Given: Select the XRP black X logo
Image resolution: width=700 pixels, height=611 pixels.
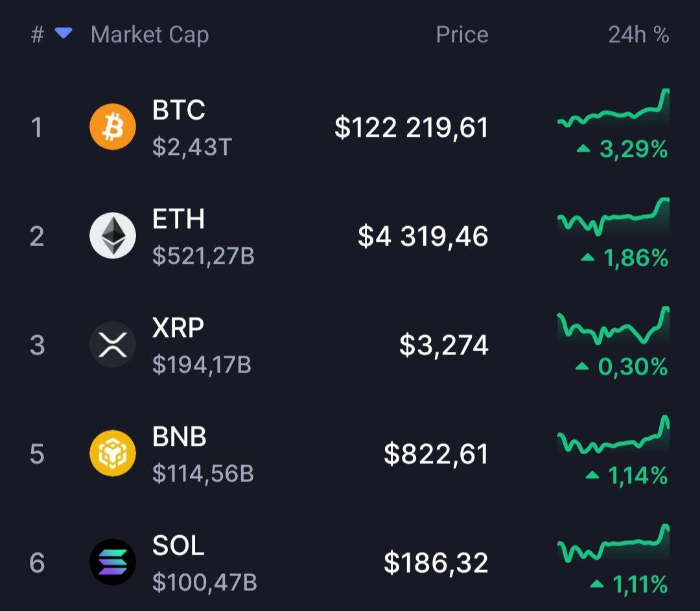Looking at the screenshot, I should click(x=113, y=344).
